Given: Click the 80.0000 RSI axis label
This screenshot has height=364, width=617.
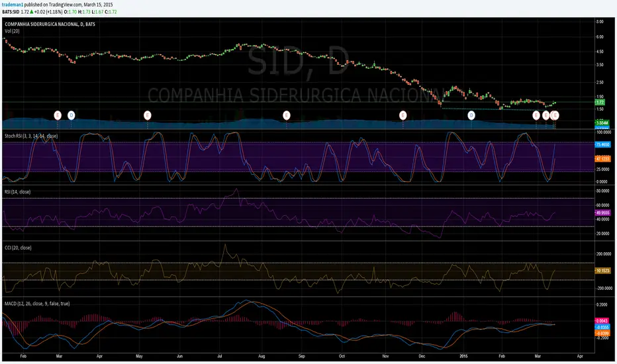Looking at the screenshot, I should click(603, 191).
